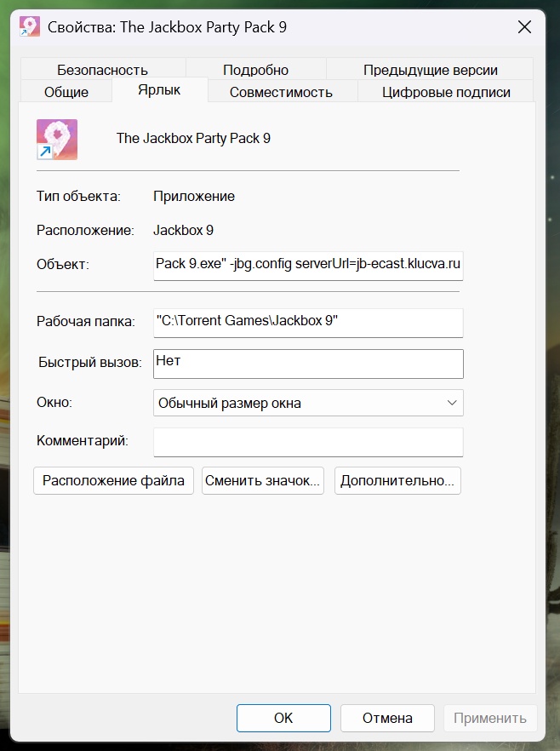Viewport: 560px width, 751px height.
Task: Cancel changes with the Отмена button
Action: (387, 718)
